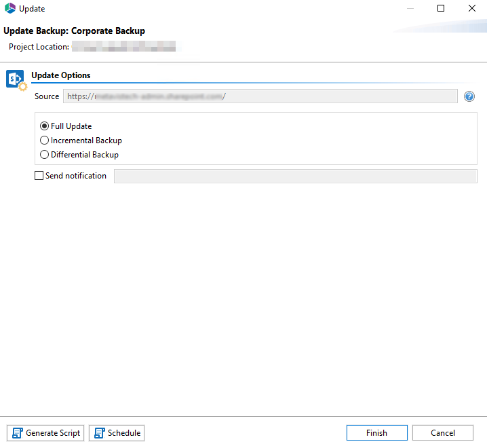
Task: Close the Update window
Action: pos(472,8)
